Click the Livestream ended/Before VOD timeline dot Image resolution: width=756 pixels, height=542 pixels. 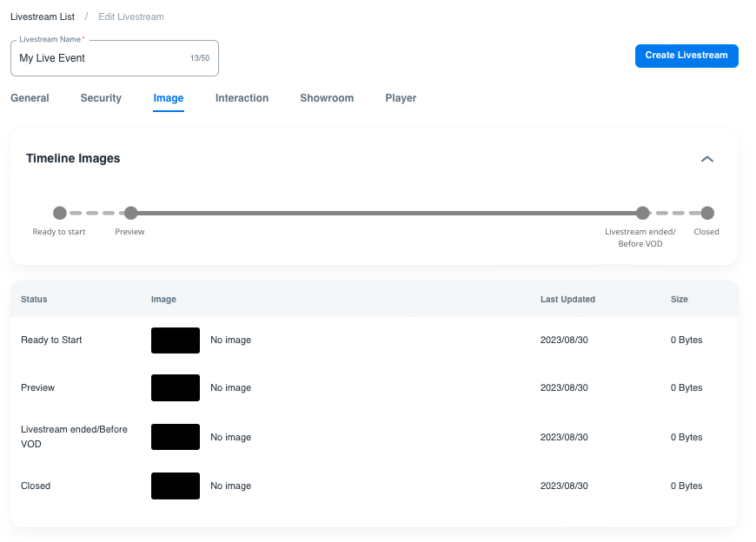[x=642, y=213]
